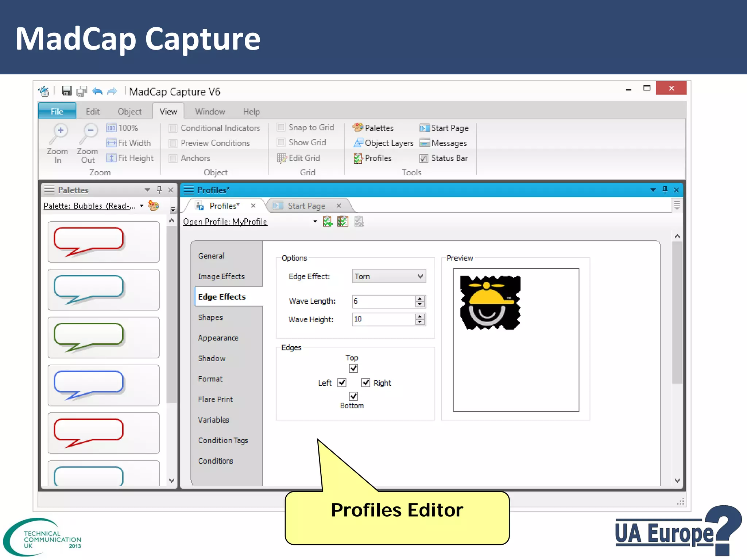This screenshot has height=560, width=747.
Task: Uncheck the Right edge checkbox
Action: (x=365, y=382)
